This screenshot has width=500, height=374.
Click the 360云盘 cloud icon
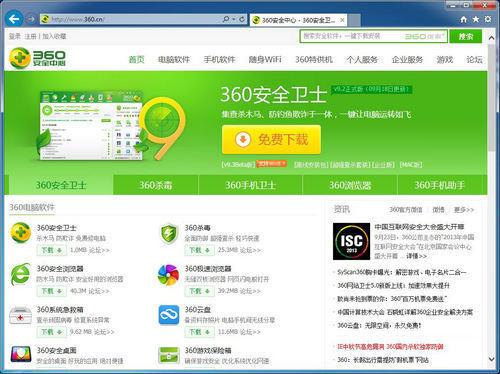[169, 315]
